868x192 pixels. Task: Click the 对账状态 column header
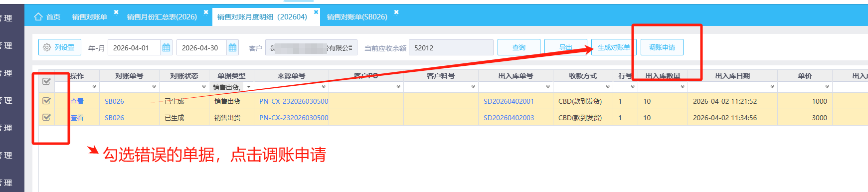click(x=184, y=76)
